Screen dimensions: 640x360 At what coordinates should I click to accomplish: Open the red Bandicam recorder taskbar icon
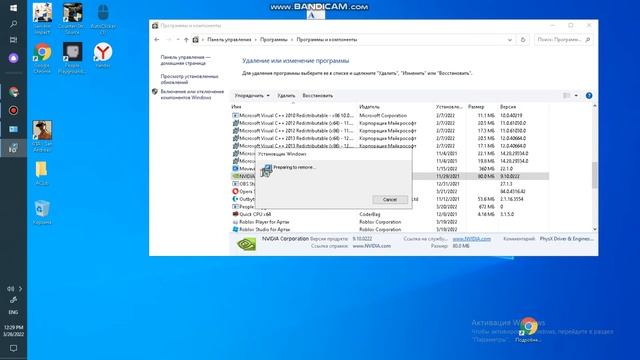coord(13,111)
